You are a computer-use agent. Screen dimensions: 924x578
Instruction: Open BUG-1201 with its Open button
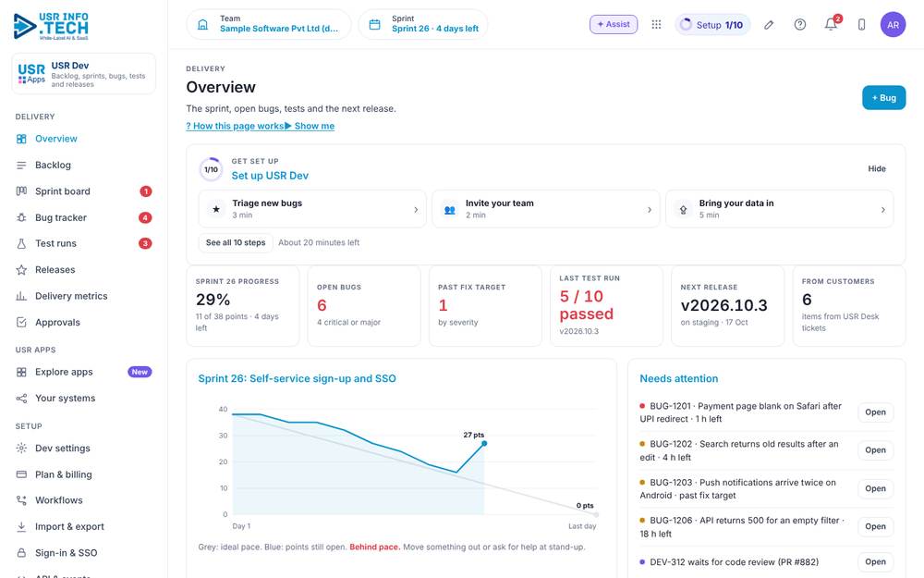click(875, 412)
